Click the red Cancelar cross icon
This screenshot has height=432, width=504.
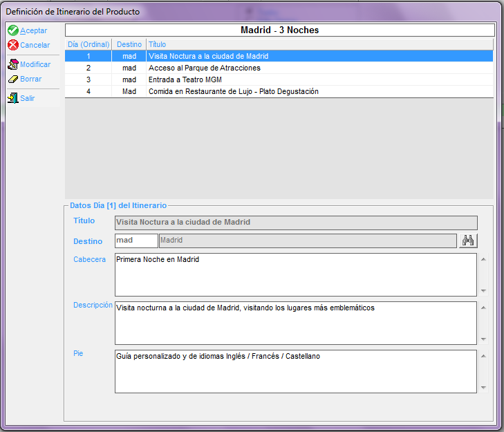coord(13,45)
